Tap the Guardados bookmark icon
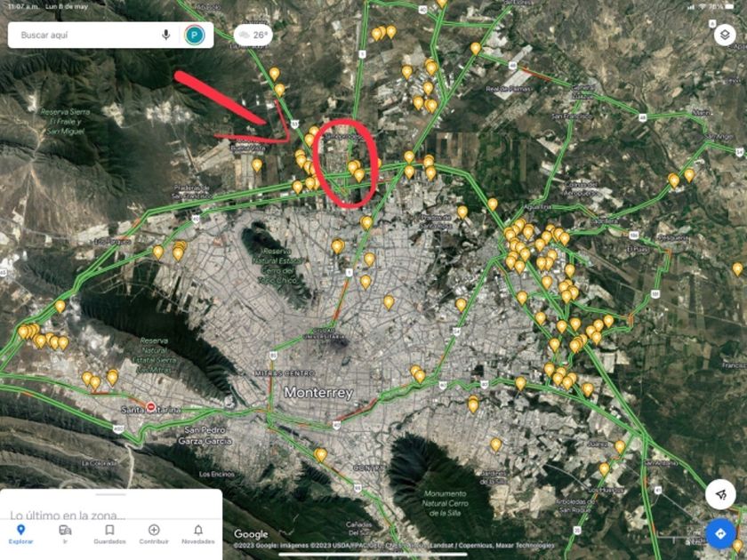Screen dimensions: 747x560 coord(109,530)
